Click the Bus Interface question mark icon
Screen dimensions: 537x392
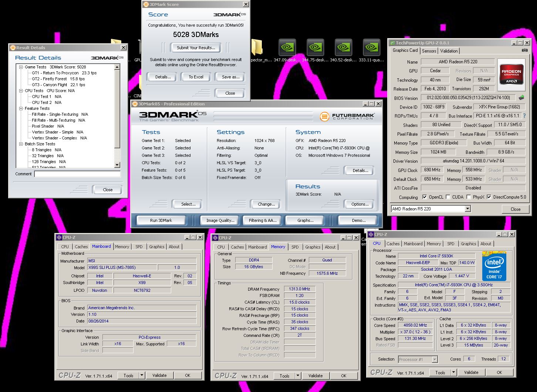pos(524,116)
